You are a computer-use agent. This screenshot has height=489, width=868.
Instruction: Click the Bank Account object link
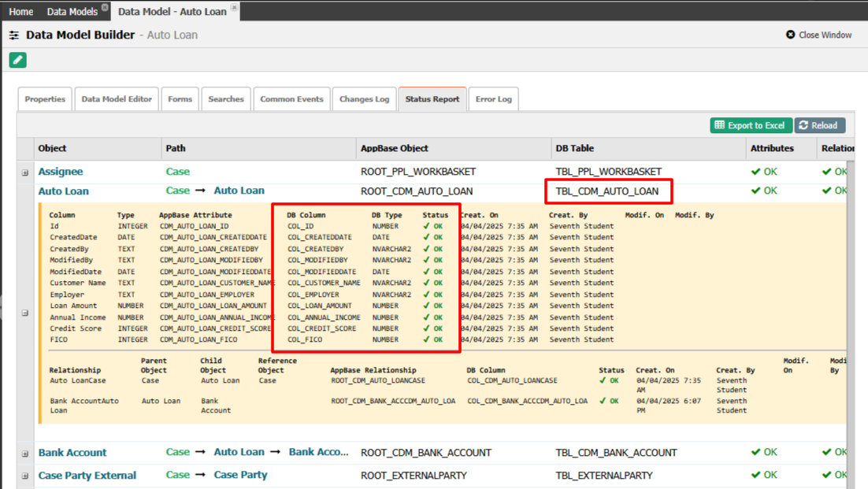tap(72, 453)
